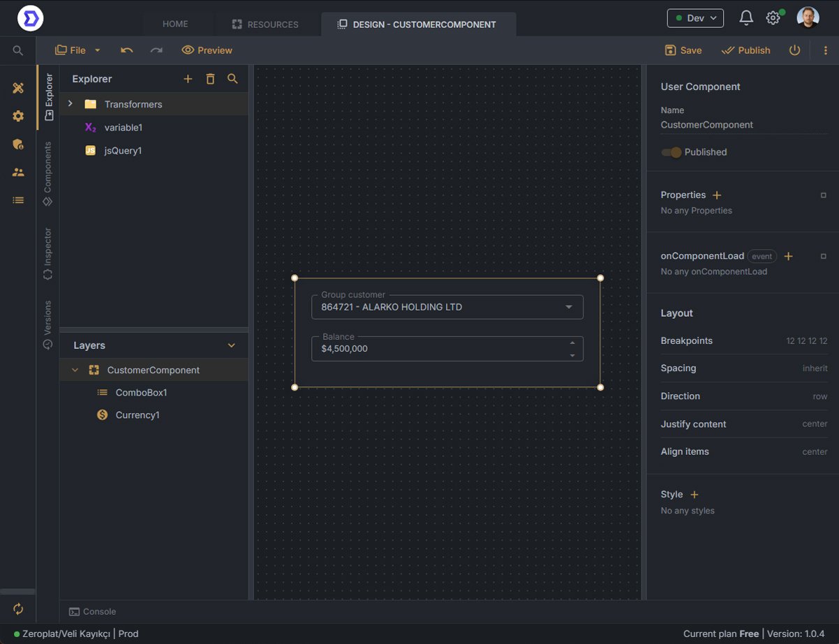Collapse the Layers panel chevron

pos(232,345)
